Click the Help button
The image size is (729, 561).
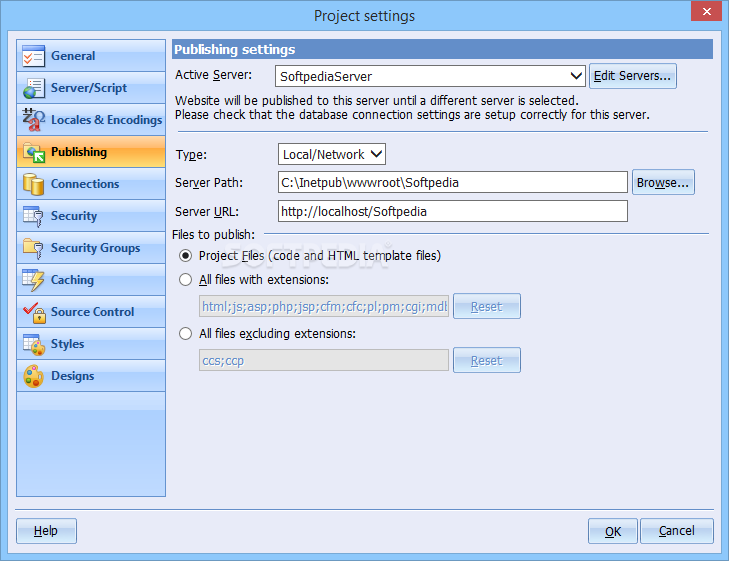click(x=46, y=531)
